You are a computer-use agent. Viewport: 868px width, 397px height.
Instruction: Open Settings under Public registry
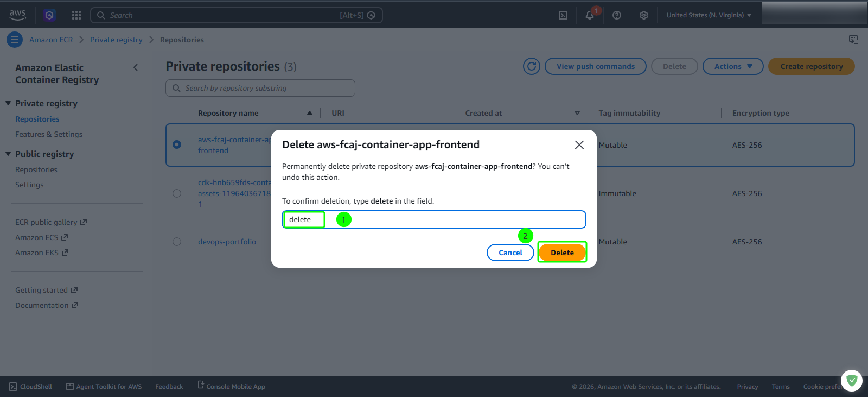pyautogui.click(x=29, y=185)
